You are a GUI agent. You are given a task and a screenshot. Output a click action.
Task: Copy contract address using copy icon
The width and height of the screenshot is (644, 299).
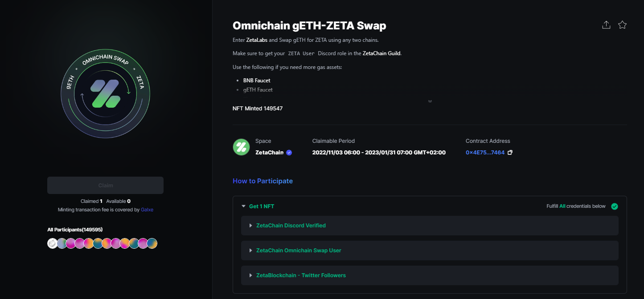510,153
